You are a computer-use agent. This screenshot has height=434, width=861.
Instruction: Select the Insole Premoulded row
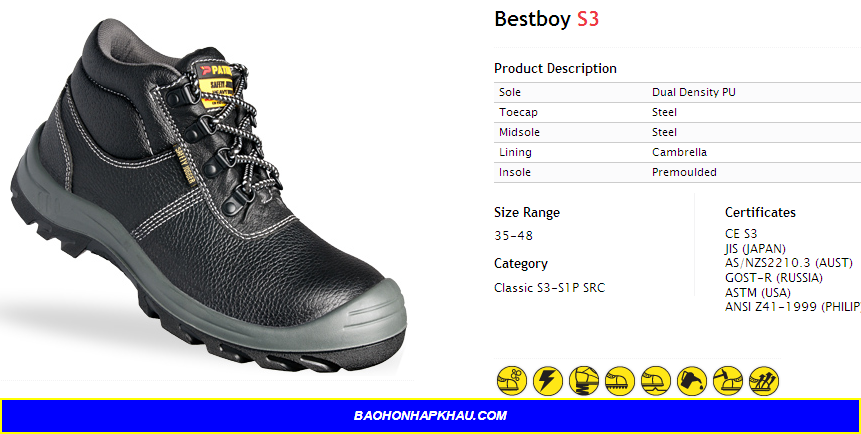678,172
